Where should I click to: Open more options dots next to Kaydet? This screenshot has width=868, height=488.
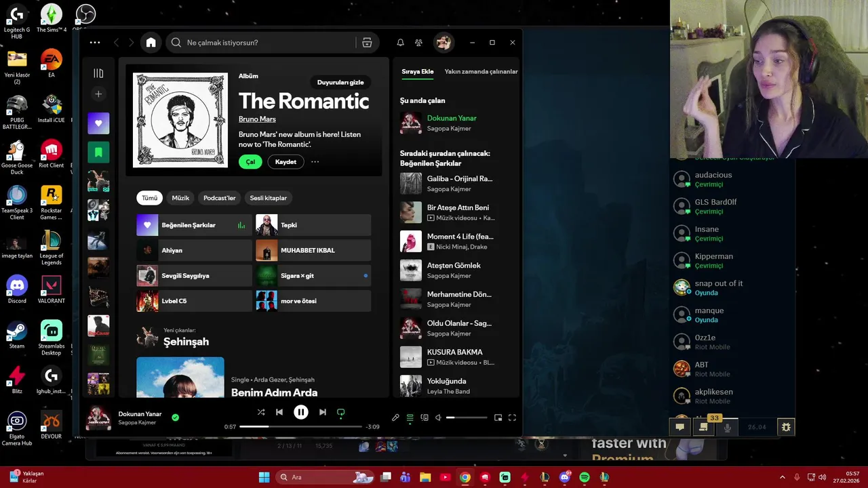(315, 162)
